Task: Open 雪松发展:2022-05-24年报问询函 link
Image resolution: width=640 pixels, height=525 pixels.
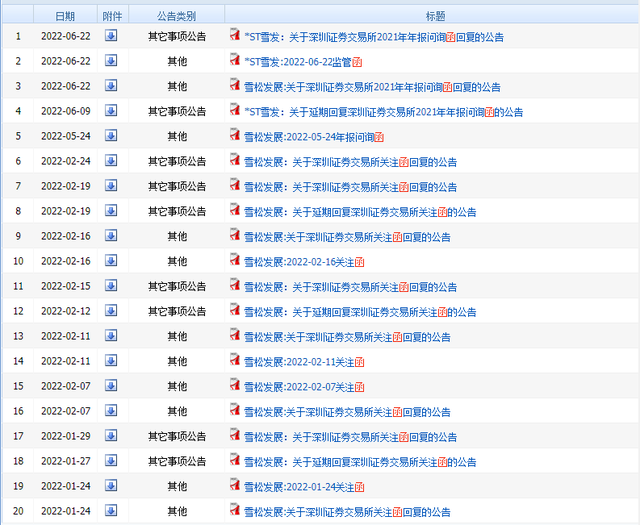Action: [x=314, y=137]
